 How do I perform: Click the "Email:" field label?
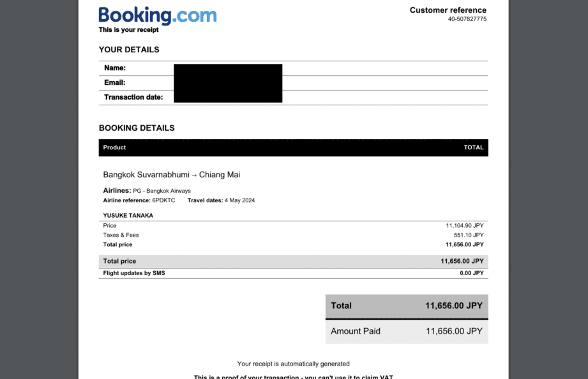click(x=115, y=82)
